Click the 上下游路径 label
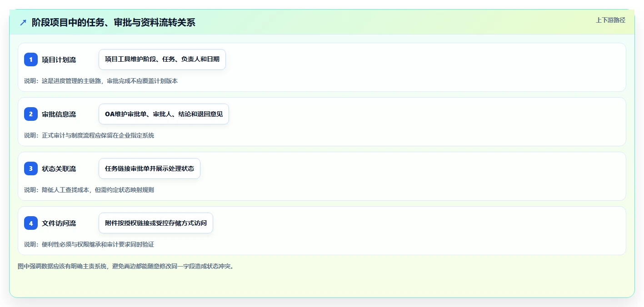Viewport: 644px width, 307px height. [x=610, y=20]
